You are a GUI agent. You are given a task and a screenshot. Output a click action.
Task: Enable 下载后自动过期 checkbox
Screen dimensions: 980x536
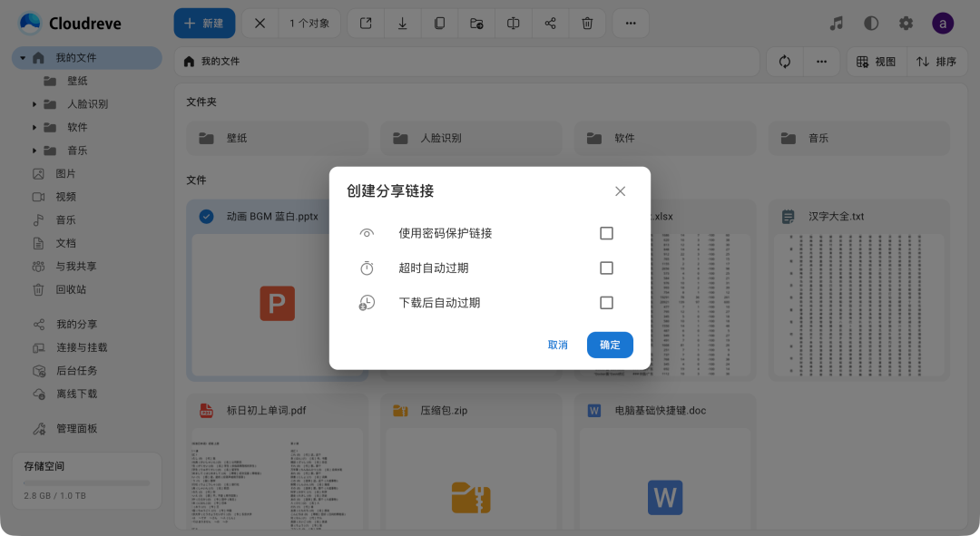click(x=606, y=303)
